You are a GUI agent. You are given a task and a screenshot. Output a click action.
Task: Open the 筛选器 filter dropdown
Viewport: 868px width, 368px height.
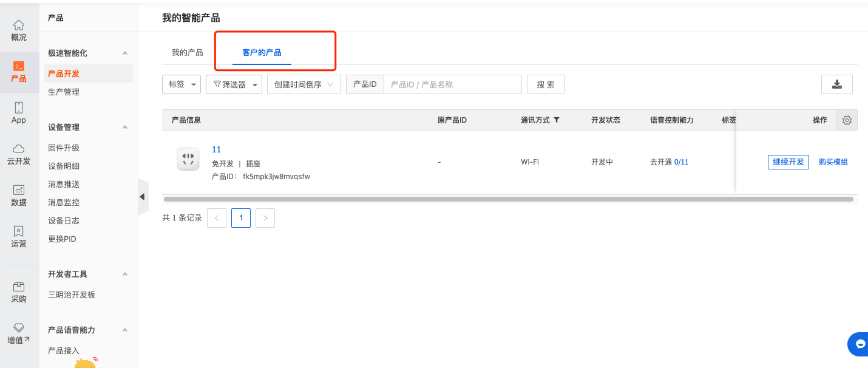(x=234, y=84)
